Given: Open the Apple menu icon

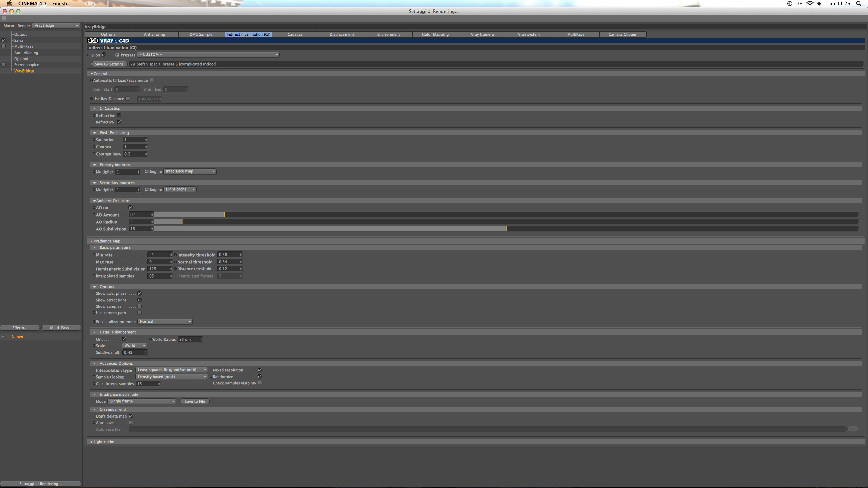Looking at the screenshot, I should [x=9, y=4].
